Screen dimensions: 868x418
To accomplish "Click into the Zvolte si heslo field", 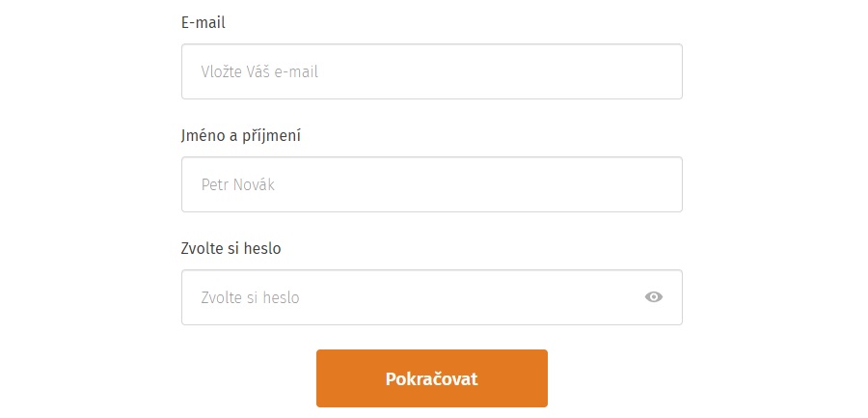I will 432,297.
